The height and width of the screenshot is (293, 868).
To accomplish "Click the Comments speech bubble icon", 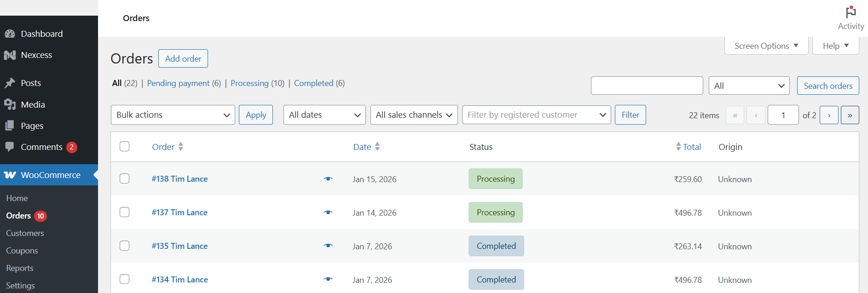I will click(x=10, y=147).
